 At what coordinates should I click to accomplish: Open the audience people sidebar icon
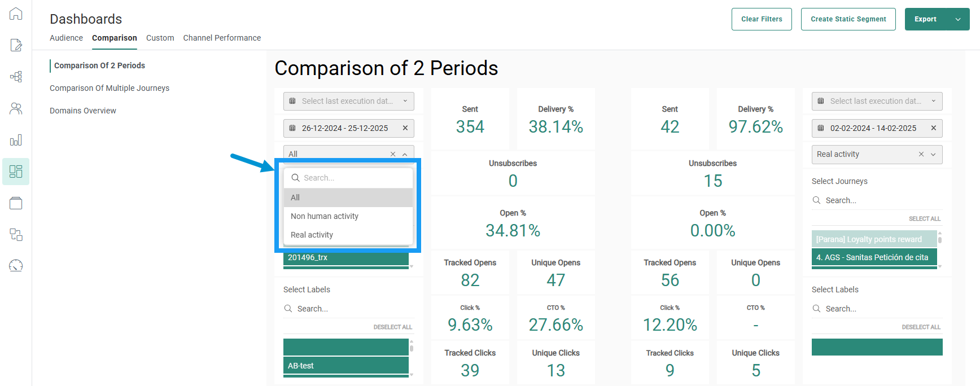point(16,108)
